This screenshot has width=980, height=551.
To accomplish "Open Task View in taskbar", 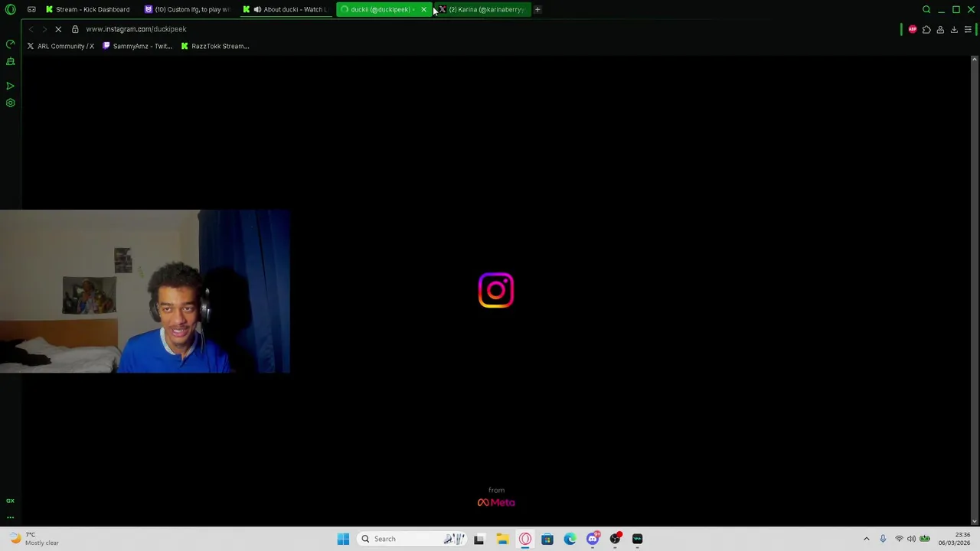I will pyautogui.click(x=479, y=539).
